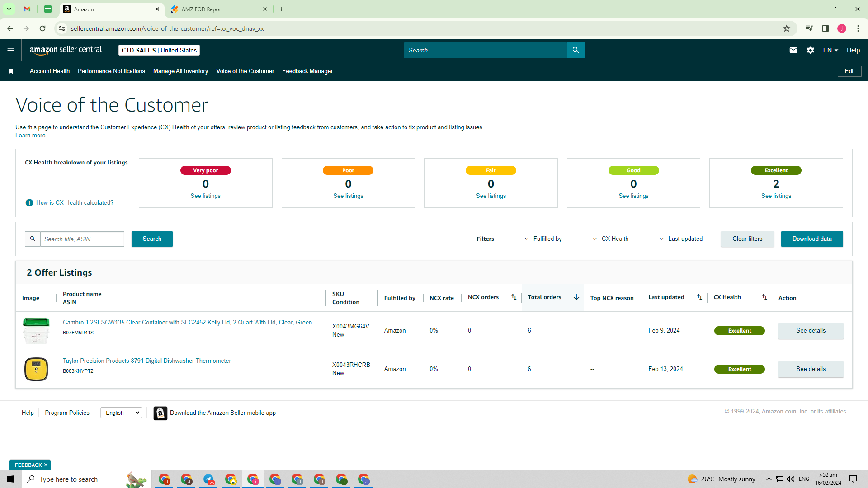The image size is (868, 488).
Task: Open the mail messages icon
Action: click(793, 50)
